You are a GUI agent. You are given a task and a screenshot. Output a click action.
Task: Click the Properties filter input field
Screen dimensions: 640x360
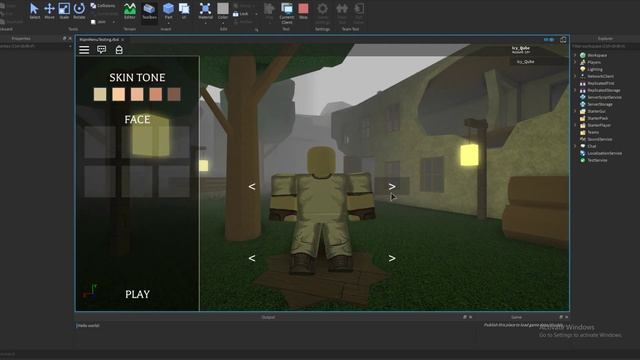[36, 46]
